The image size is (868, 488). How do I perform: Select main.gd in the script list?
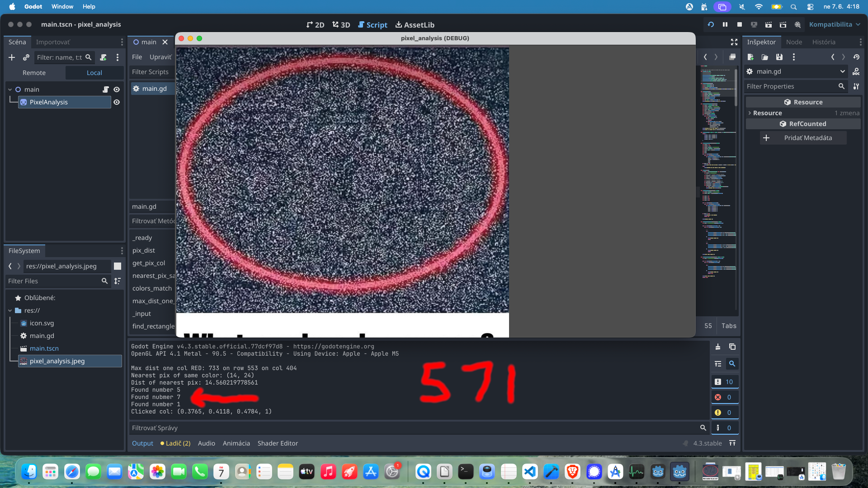pos(153,89)
